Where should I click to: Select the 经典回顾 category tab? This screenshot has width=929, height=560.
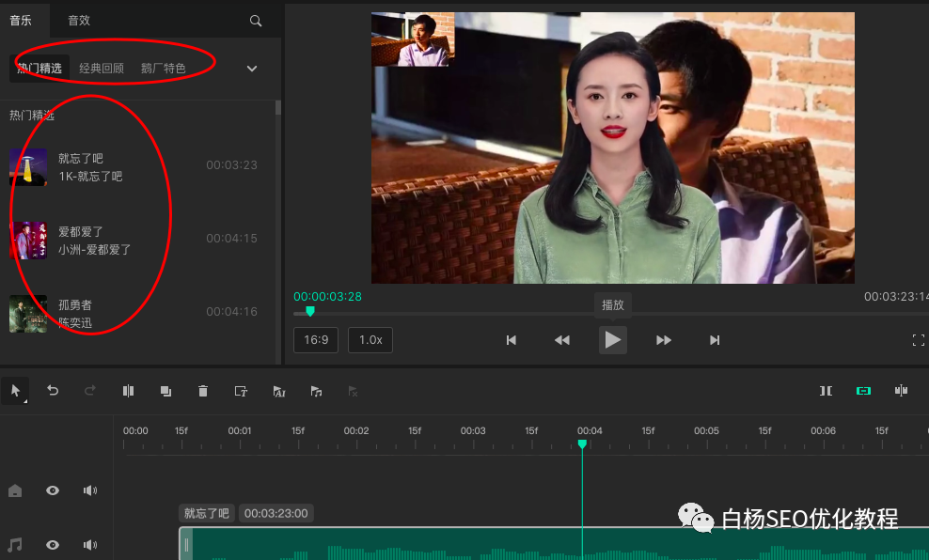[102, 69]
